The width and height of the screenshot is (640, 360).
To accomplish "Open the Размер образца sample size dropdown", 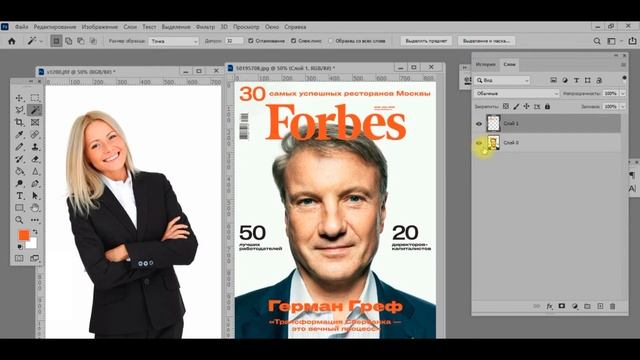I will coord(173,41).
